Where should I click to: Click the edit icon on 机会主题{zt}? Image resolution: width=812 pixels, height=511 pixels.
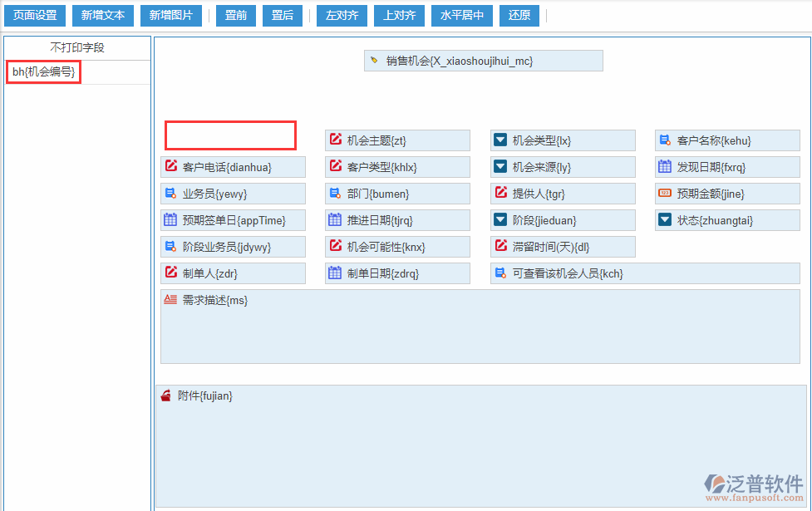pyautogui.click(x=336, y=140)
